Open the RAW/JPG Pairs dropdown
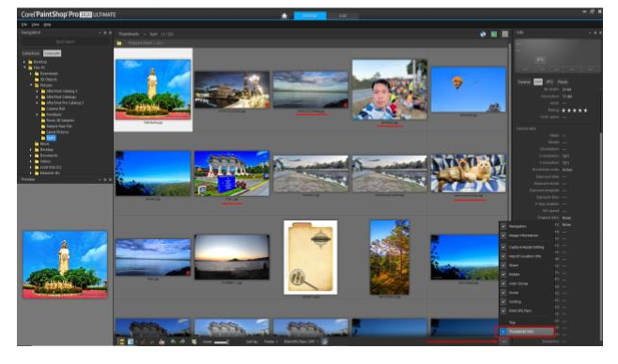This screenshot has width=618, height=364. point(301,341)
